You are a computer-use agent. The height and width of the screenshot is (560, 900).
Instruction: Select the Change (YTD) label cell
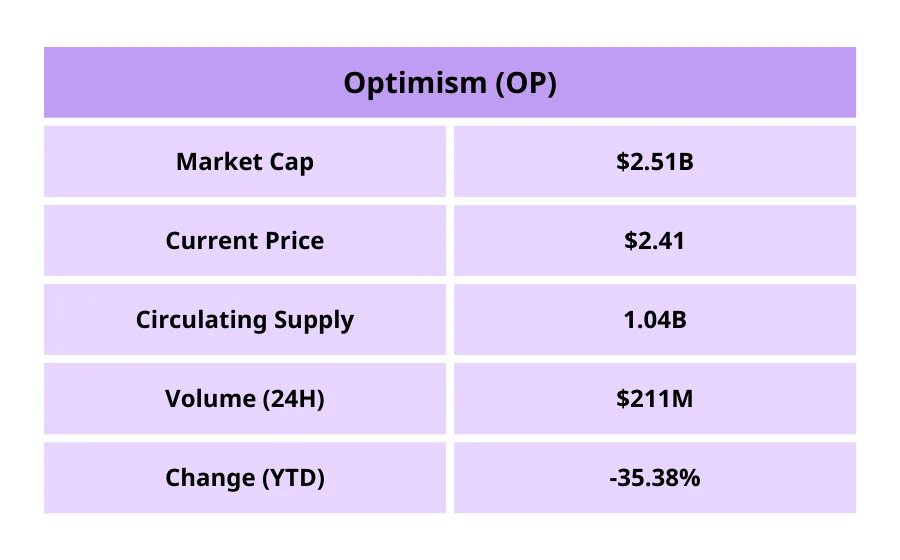click(245, 478)
